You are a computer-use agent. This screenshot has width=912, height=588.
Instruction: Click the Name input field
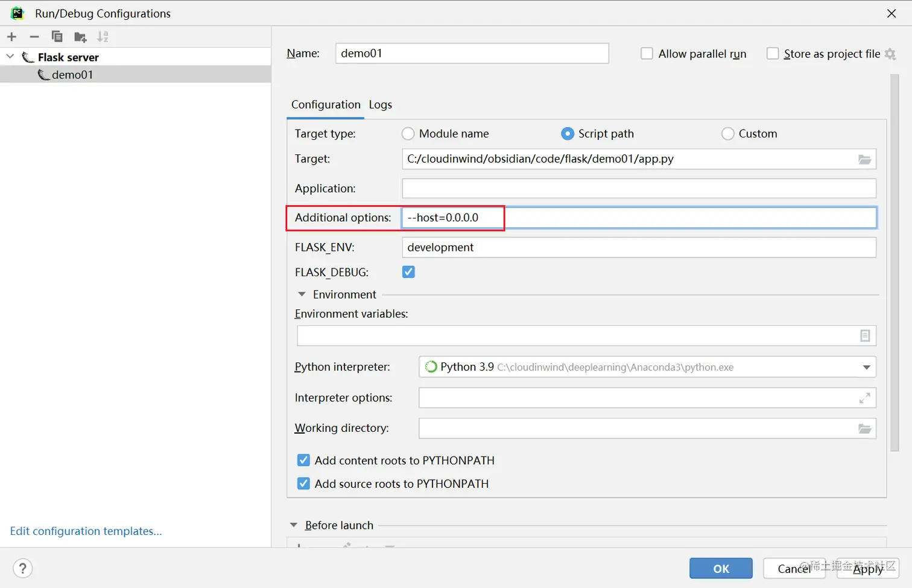coord(472,53)
